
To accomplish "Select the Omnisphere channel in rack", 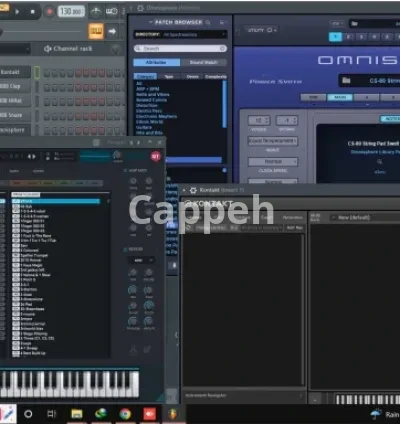I will 15,130.
